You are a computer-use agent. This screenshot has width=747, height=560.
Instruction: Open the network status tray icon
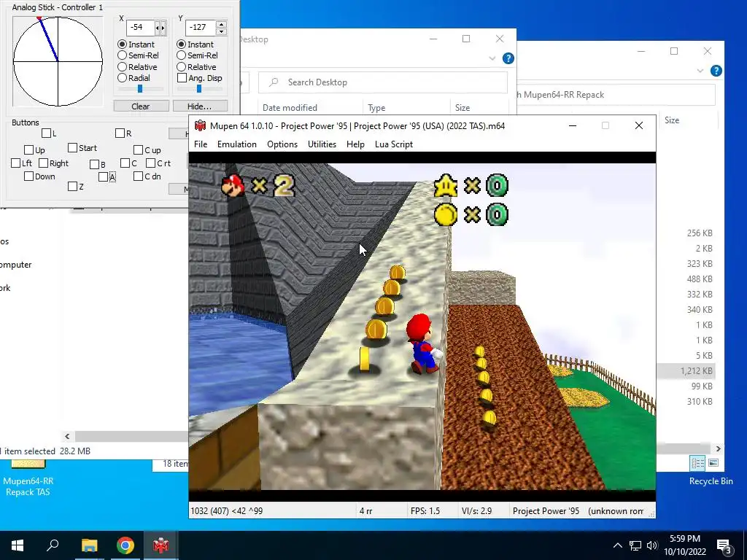coord(635,545)
